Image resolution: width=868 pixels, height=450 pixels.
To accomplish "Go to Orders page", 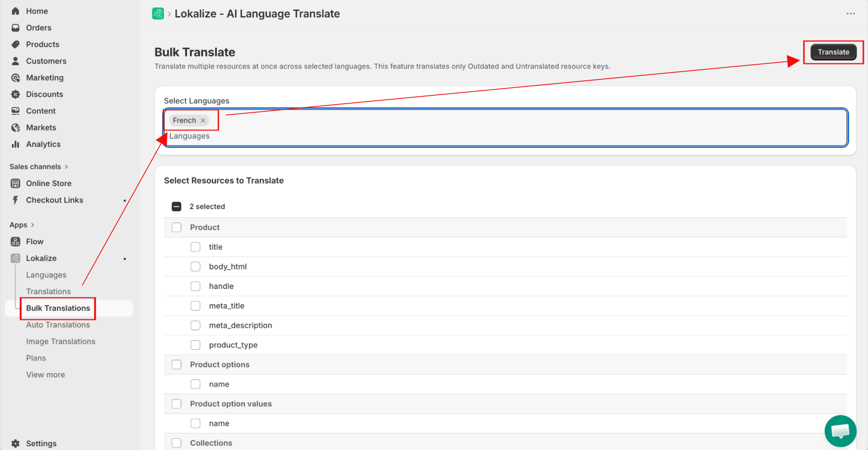I will (x=39, y=28).
